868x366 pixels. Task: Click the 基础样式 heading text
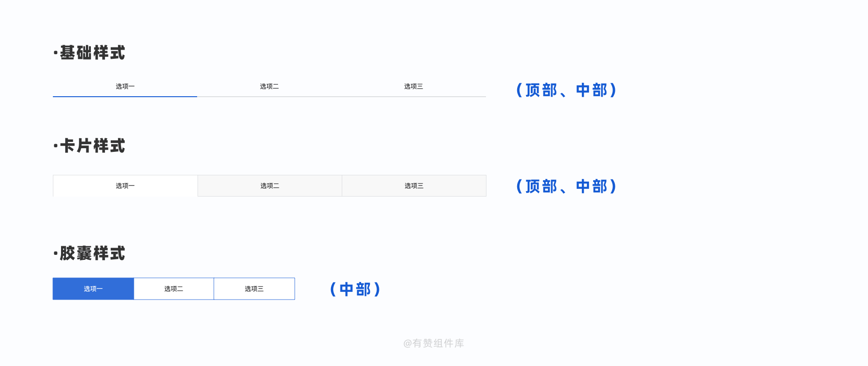coord(93,53)
